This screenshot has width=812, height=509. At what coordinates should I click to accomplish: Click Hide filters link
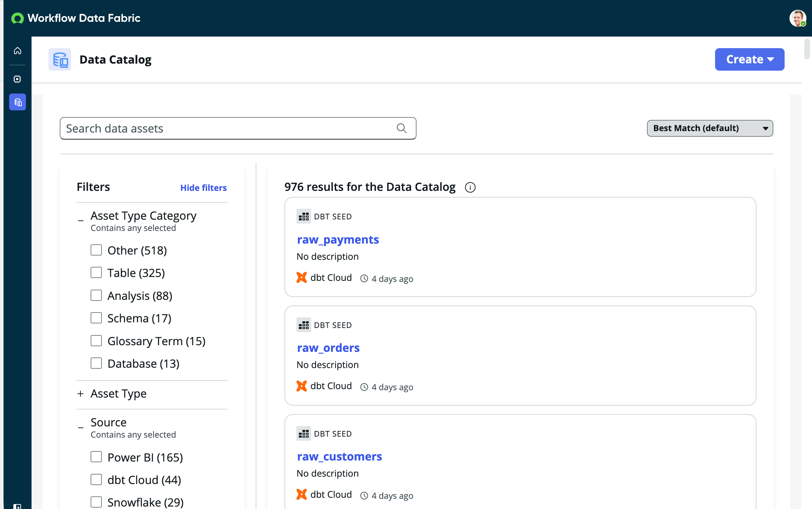tap(203, 188)
